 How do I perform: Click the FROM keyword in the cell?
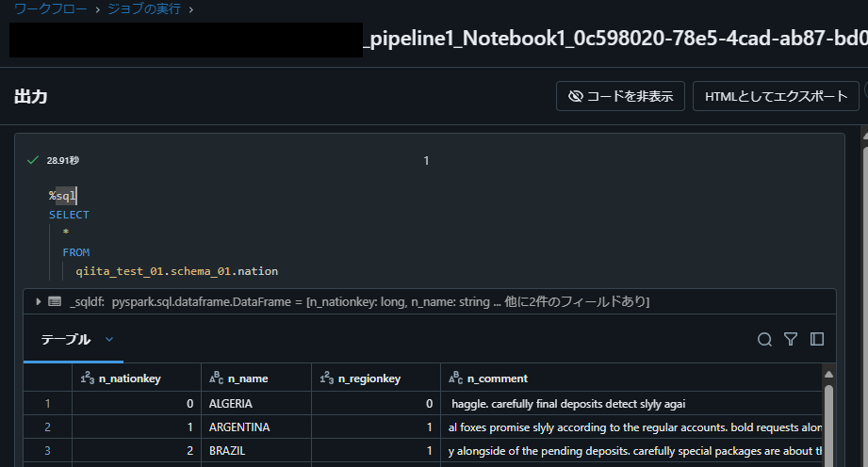click(x=75, y=252)
